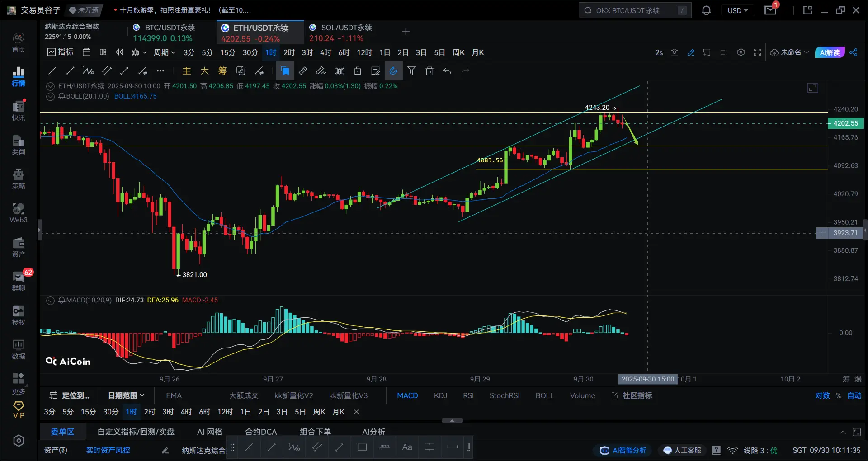This screenshot has height=461, width=868.
Task: Focus the OKX BTC/USDT search field
Action: tap(635, 10)
